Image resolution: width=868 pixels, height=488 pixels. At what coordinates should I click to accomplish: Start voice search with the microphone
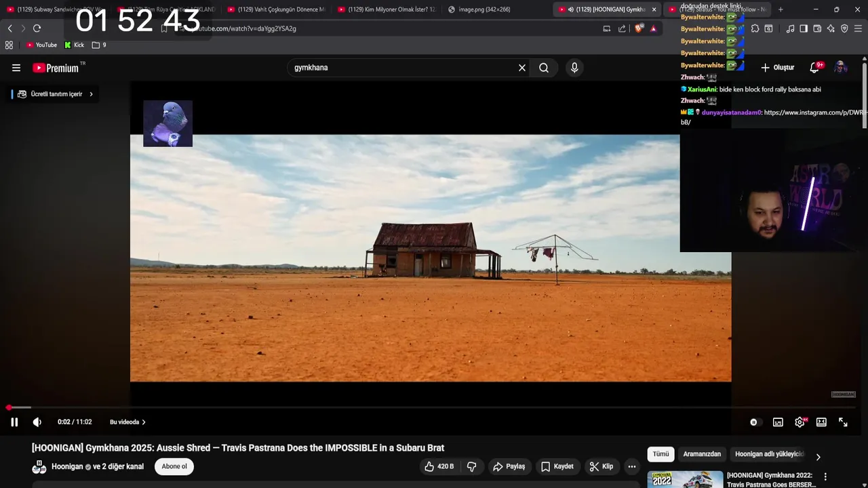coord(574,68)
